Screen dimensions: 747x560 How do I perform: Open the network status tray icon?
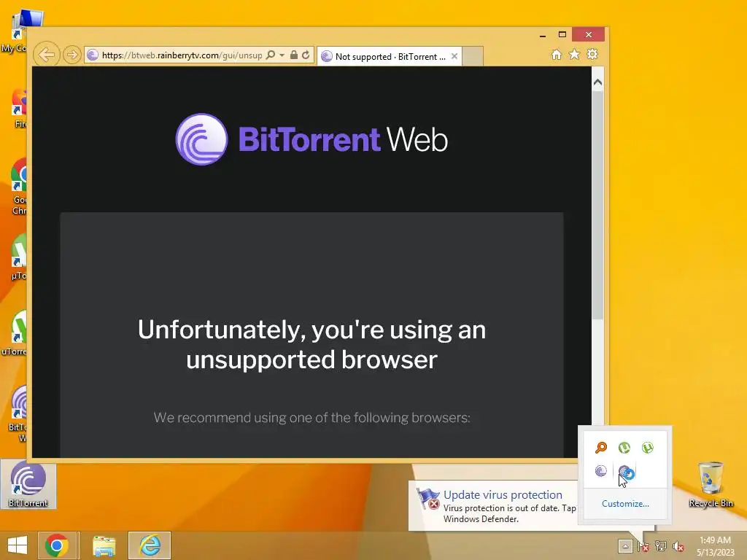(661, 545)
